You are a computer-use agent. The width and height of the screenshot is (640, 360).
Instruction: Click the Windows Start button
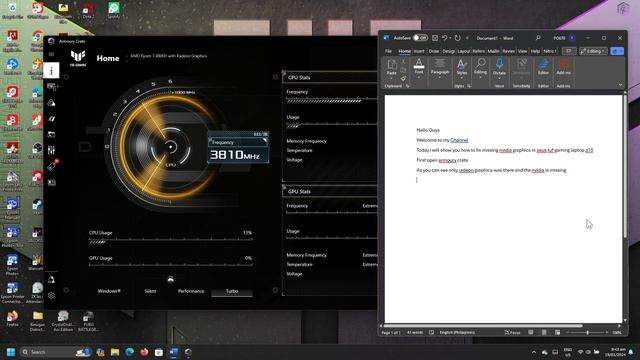pyautogui.click(x=11, y=352)
